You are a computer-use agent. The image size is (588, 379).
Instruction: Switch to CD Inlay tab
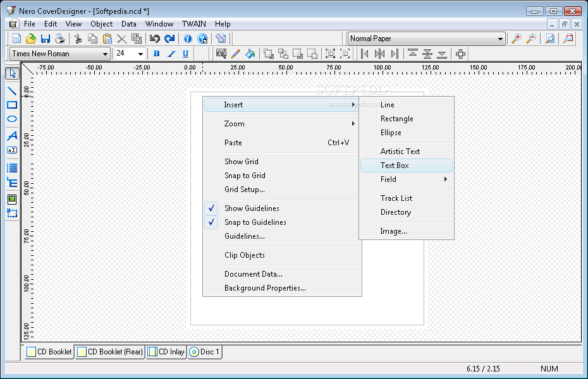(166, 352)
